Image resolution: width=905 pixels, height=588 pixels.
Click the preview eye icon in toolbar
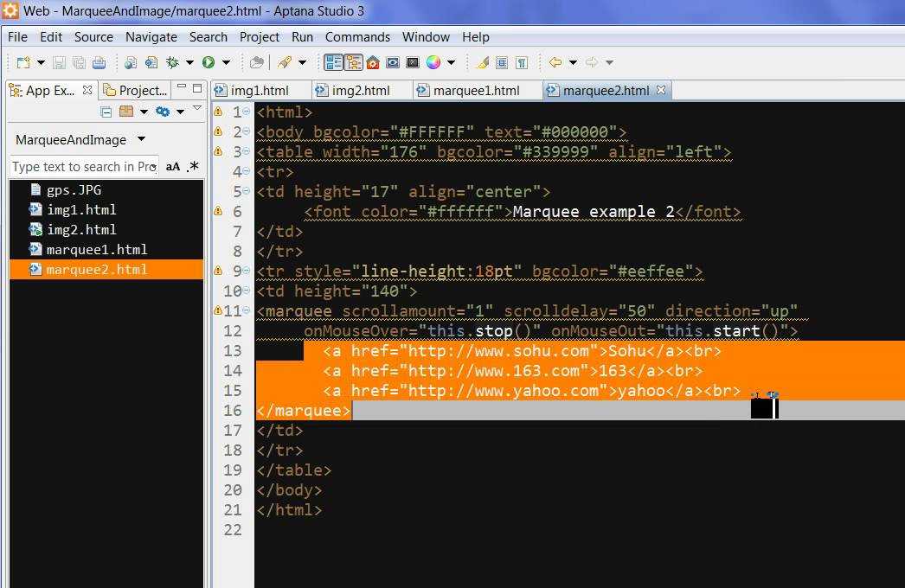[393, 62]
